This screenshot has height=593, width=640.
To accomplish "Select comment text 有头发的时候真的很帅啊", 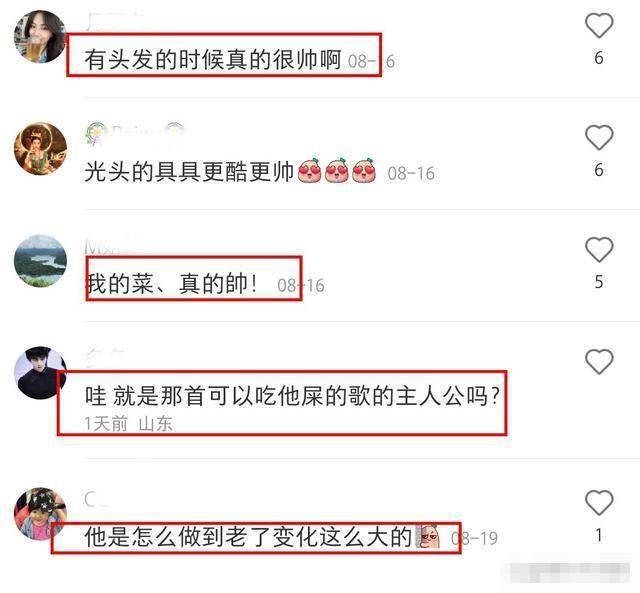I will tap(213, 60).
